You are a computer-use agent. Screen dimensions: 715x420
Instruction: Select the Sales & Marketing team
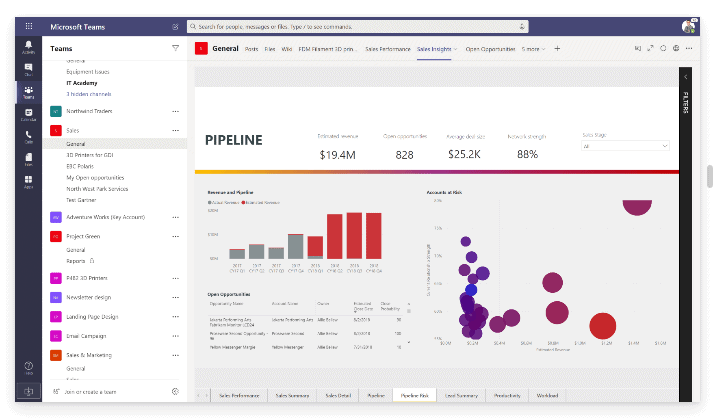coord(89,355)
